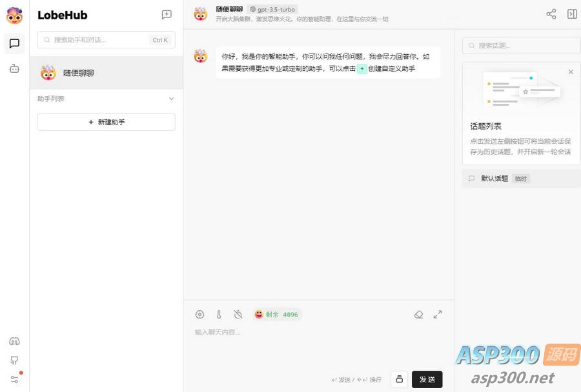The height and width of the screenshot is (392, 581).
Task: Save conversation as topic button icon
Action: (x=399, y=379)
